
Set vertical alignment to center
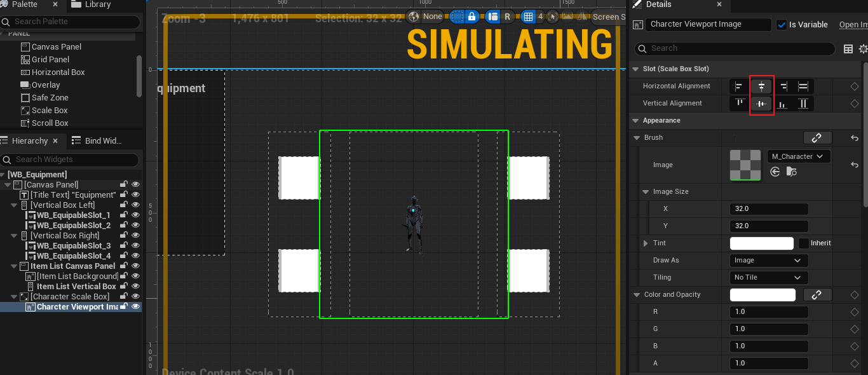point(761,104)
